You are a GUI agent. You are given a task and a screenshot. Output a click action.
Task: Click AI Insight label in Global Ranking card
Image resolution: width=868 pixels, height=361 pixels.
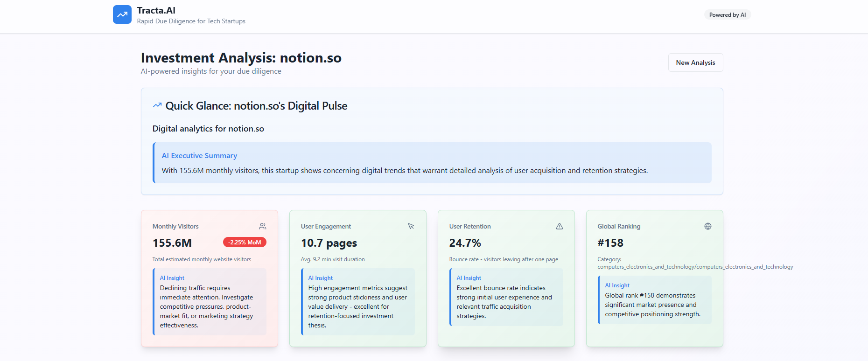[617, 285]
